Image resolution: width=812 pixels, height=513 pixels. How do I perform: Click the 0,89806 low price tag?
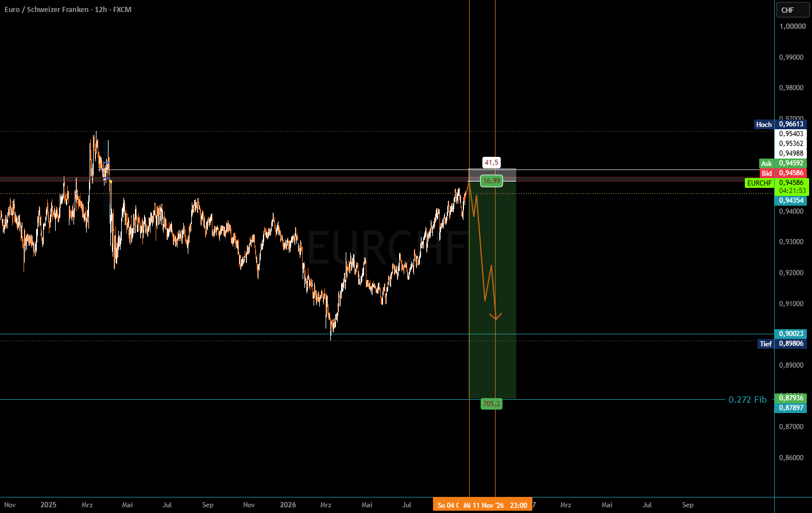(x=791, y=344)
